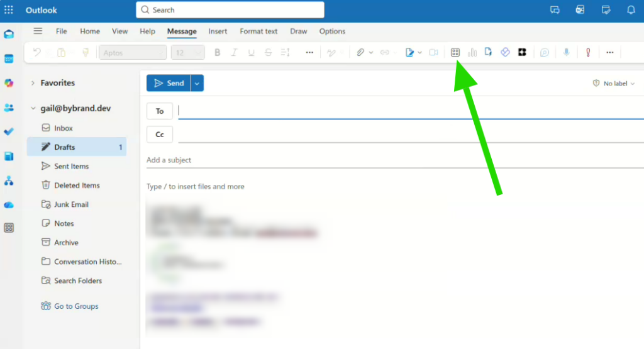Toggle Strikethrough formatting

pos(268,53)
